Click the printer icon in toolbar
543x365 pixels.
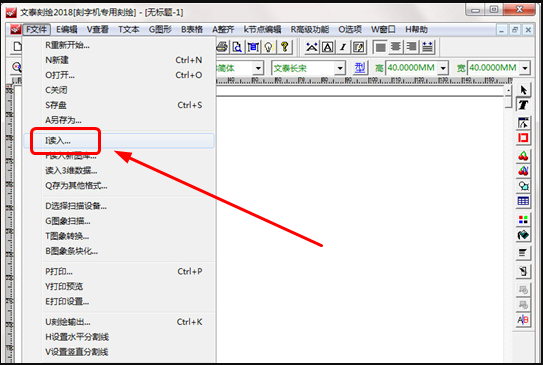point(222,47)
